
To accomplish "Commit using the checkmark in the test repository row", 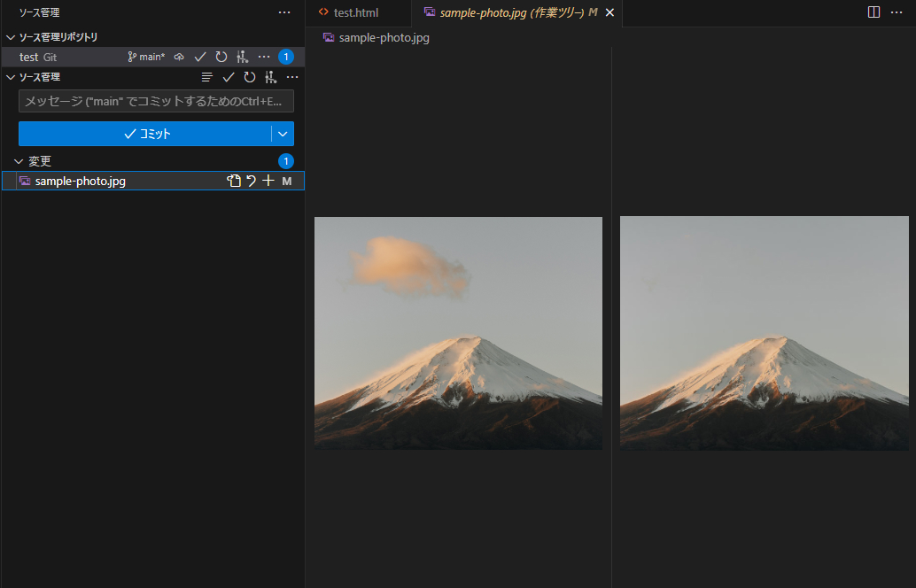I will pos(200,57).
